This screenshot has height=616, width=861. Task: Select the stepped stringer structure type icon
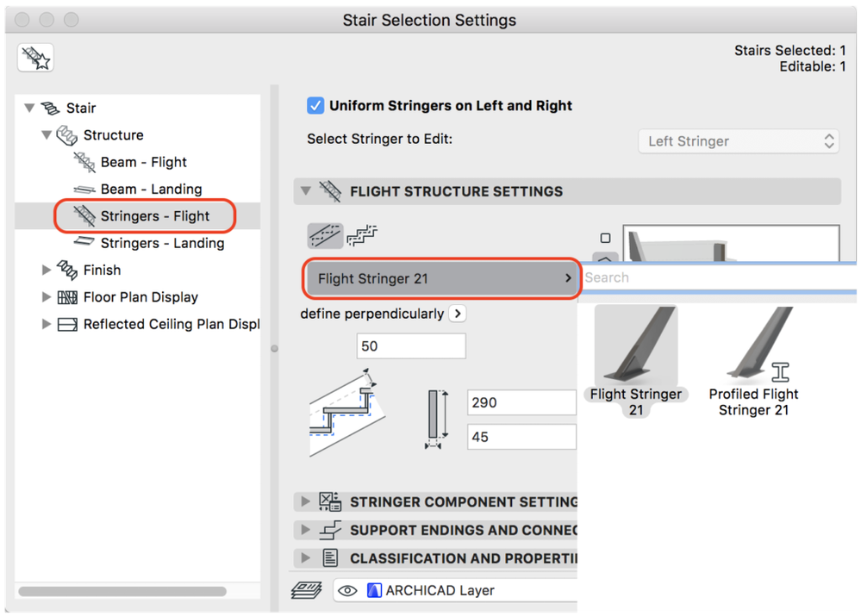(362, 235)
